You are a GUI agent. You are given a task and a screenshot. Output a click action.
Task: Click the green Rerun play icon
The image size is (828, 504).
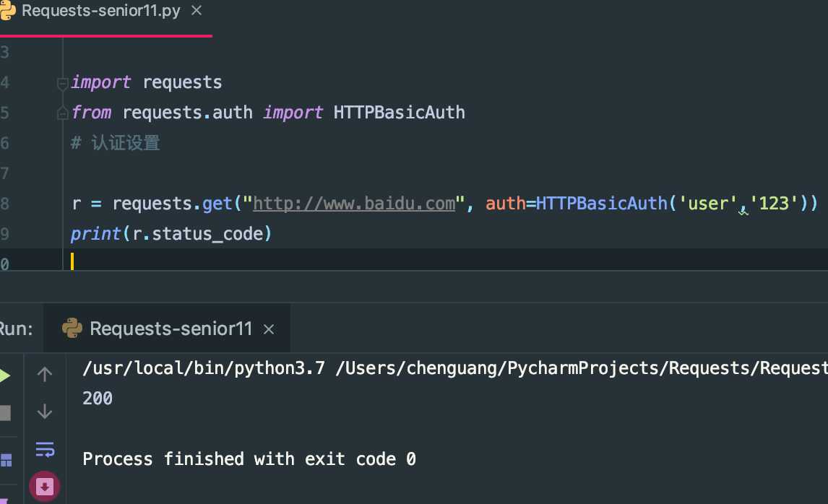pyautogui.click(x=4, y=375)
